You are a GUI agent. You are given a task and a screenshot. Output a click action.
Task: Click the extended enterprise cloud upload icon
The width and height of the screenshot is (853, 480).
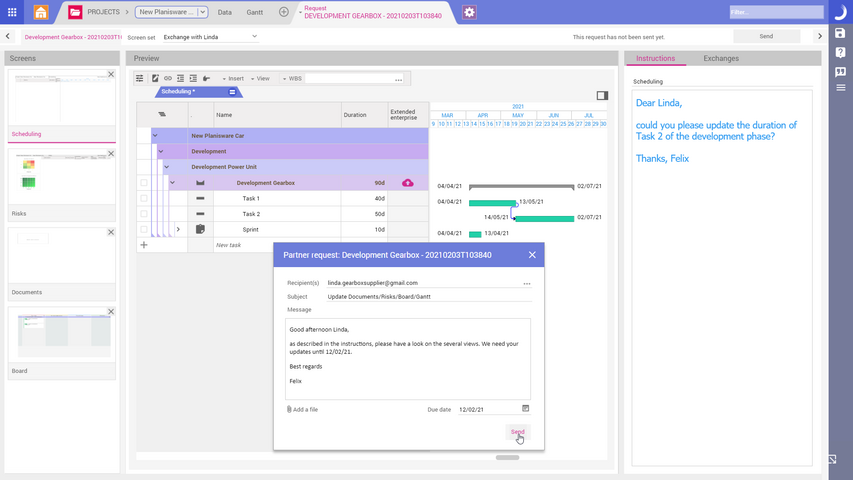(x=408, y=183)
